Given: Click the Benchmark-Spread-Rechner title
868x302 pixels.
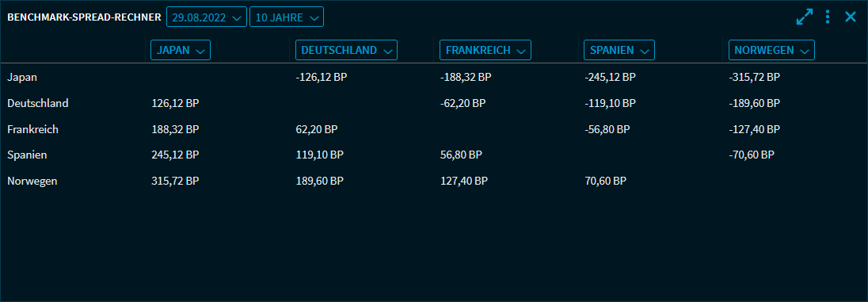Looking at the screenshot, I should (x=84, y=17).
